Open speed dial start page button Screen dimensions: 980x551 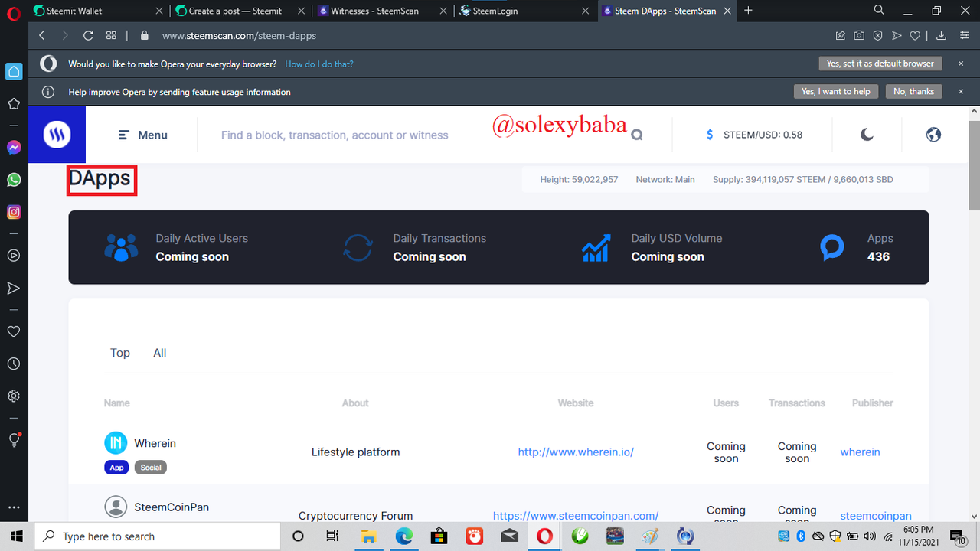click(111, 35)
